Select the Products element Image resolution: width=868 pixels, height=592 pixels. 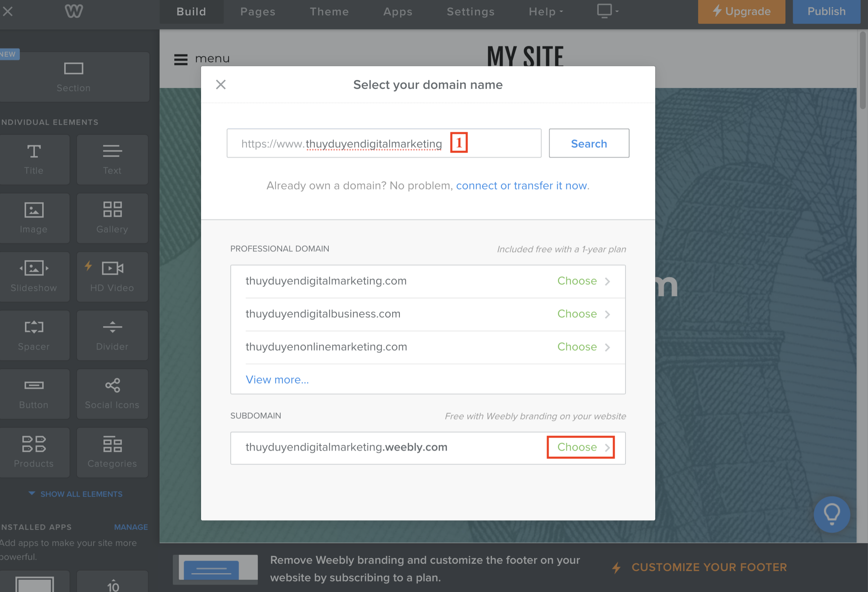[x=34, y=452]
